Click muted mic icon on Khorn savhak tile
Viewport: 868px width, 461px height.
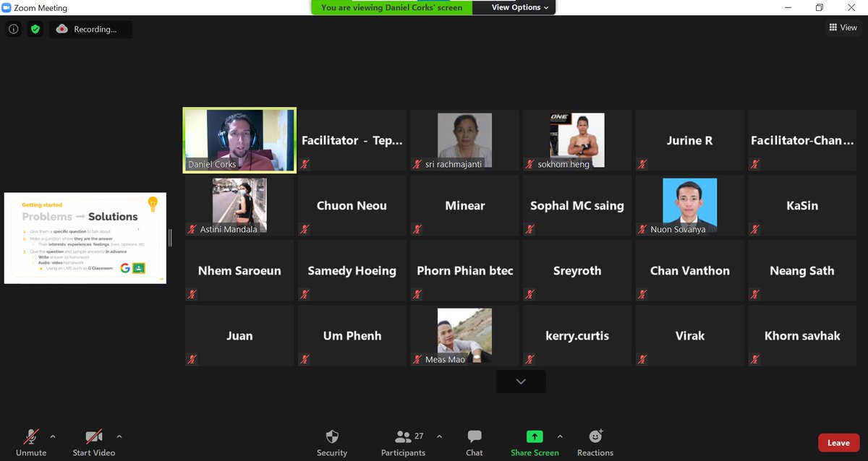point(755,359)
